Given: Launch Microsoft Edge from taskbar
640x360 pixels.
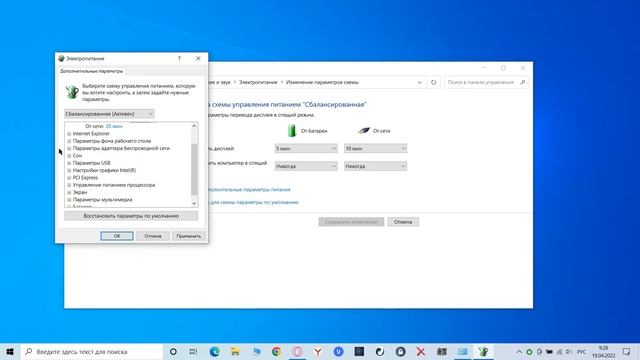Looking at the screenshot, I should pos(215,352).
